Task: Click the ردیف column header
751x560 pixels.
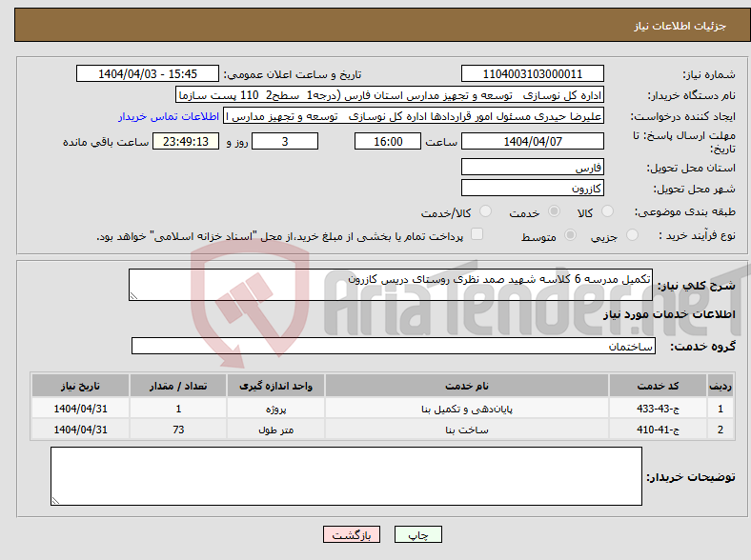Action: tap(721, 386)
